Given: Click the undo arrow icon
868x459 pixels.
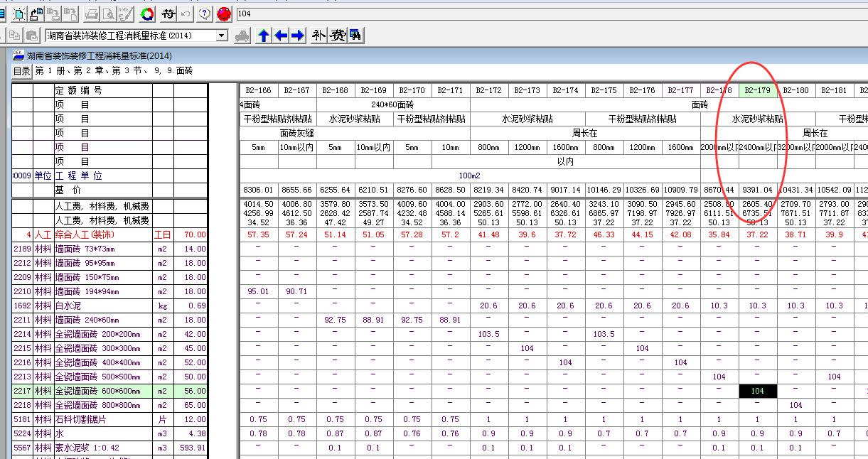Looking at the screenshot, I should (186, 13).
